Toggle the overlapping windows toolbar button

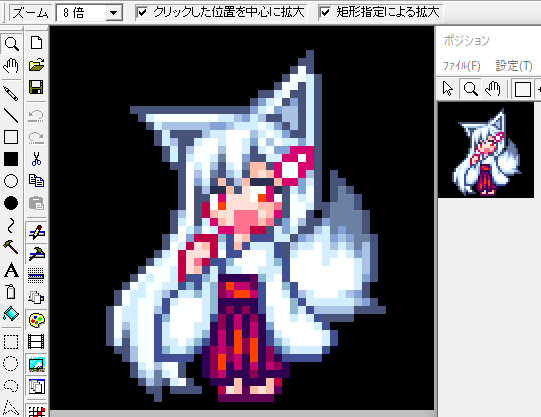[36, 386]
